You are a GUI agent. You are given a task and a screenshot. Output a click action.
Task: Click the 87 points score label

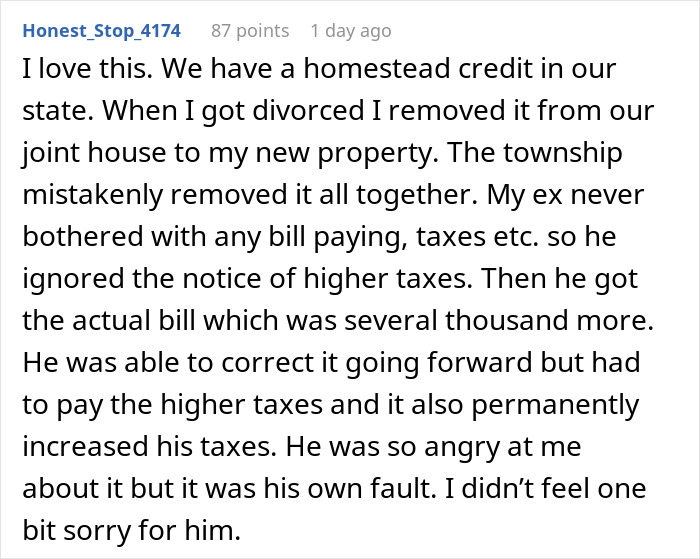point(250,31)
